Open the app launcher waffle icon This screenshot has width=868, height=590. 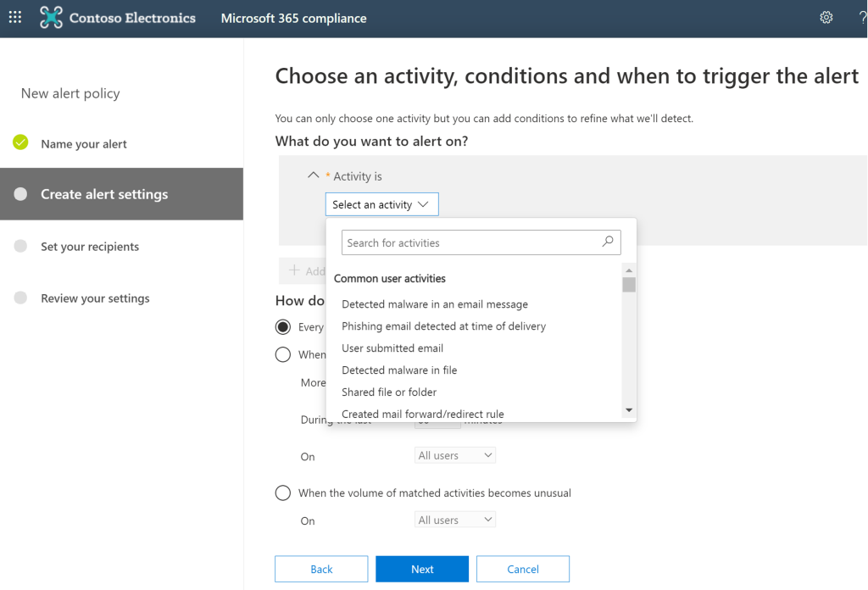click(15, 18)
